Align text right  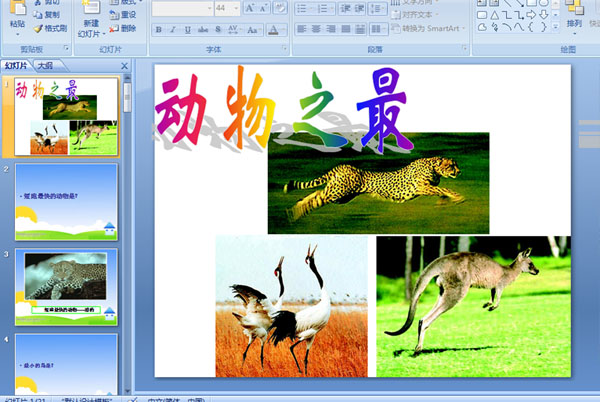[x=331, y=29]
